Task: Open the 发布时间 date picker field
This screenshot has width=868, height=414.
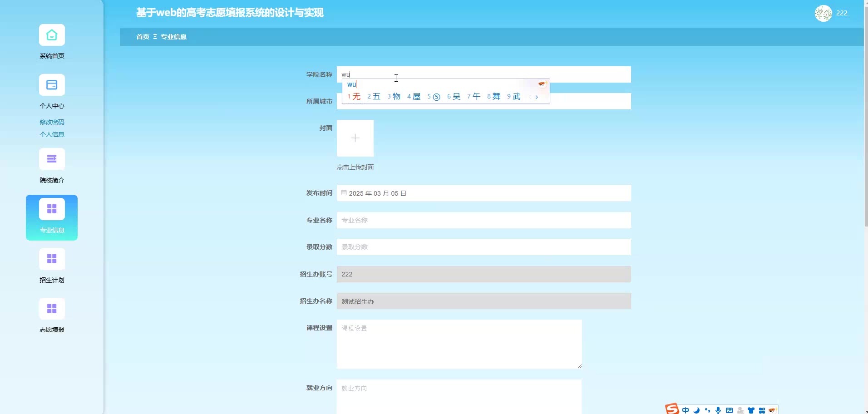Action: click(484, 193)
